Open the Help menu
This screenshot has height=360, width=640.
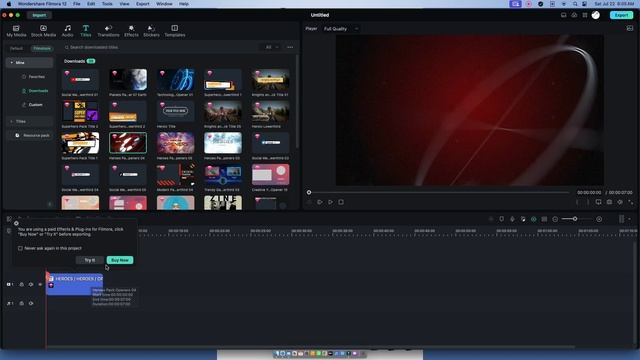184,4
